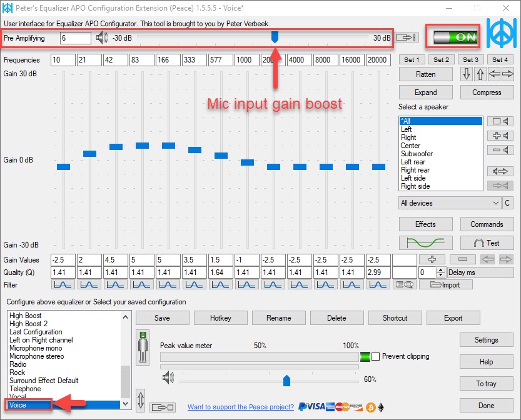Open the Commands panel
The height and width of the screenshot is (420, 521).
[487, 224]
